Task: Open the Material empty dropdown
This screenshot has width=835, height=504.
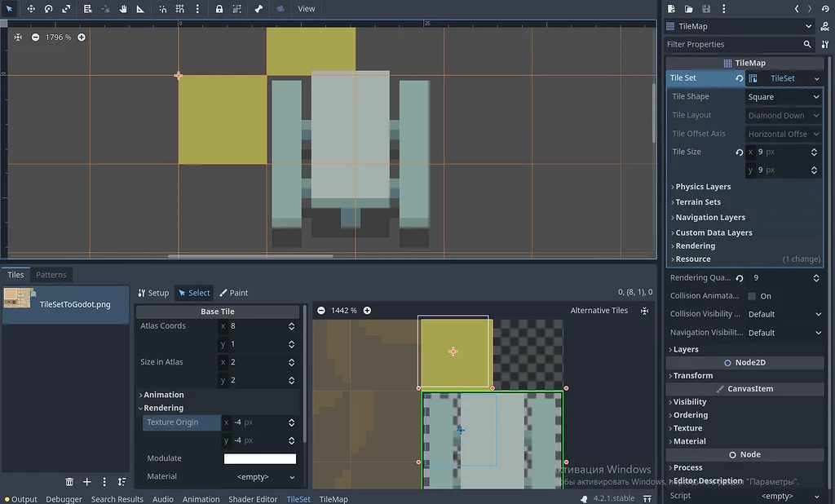Action: (x=260, y=477)
